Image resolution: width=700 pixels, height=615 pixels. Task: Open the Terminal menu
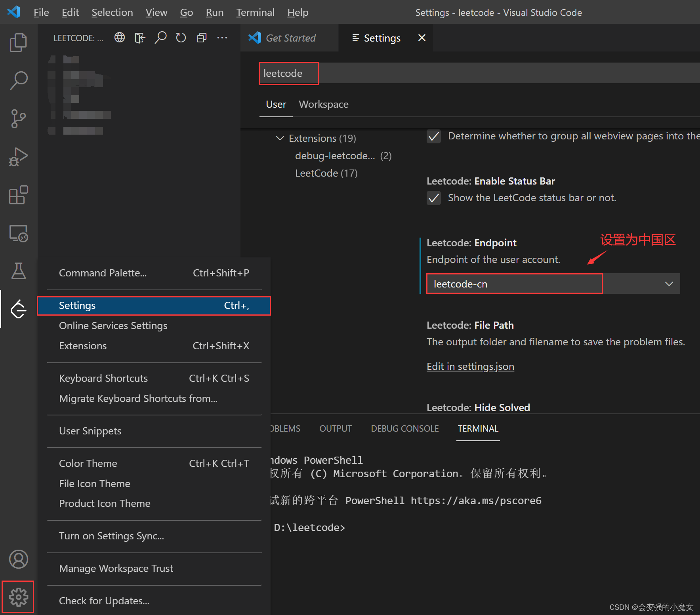(255, 12)
